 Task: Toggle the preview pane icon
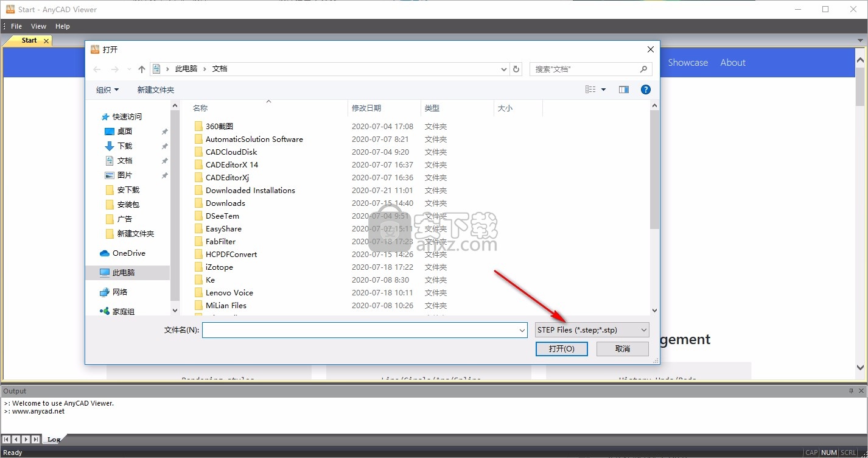(624, 90)
